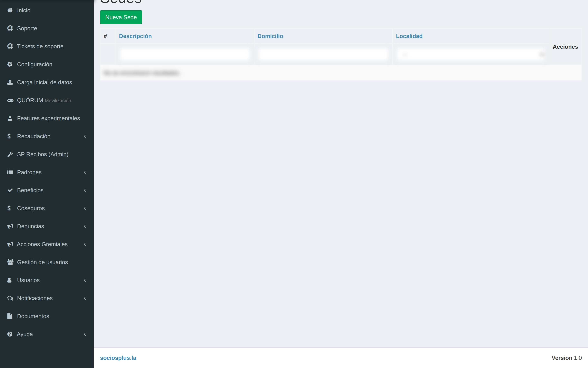This screenshot has height=368, width=588.
Task: Expand the Ayuda submenu chevron
Action: tap(85, 334)
